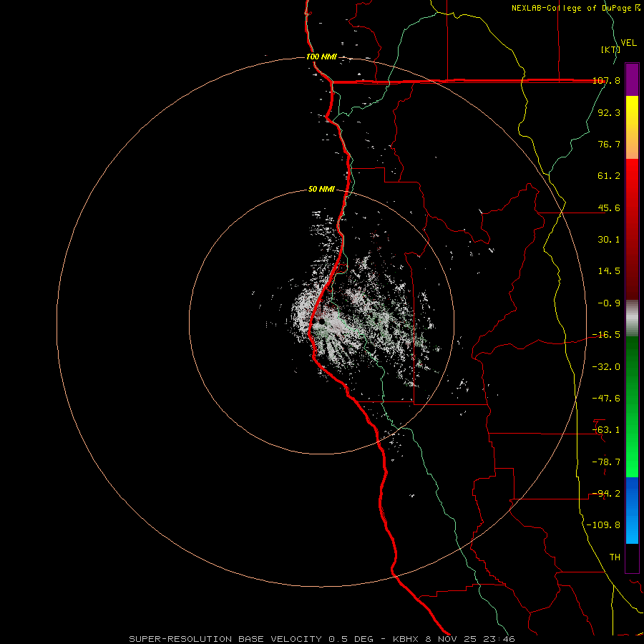Select the -78.7 scale value
The height and width of the screenshot is (644, 644).
click(x=606, y=462)
